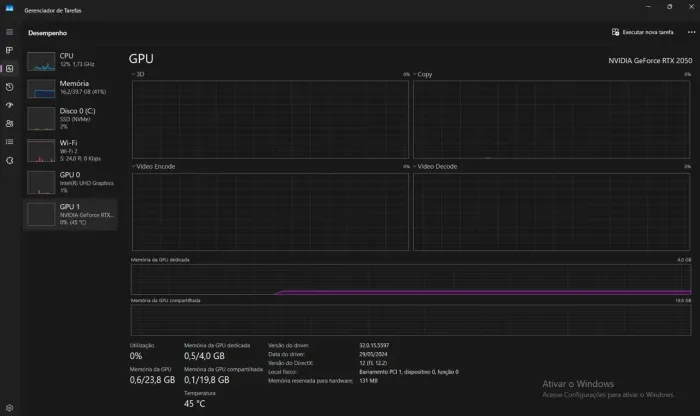Click the driver version 32.0.15.5597
The height and width of the screenshot is (416, 700).
tap(374, 345)
